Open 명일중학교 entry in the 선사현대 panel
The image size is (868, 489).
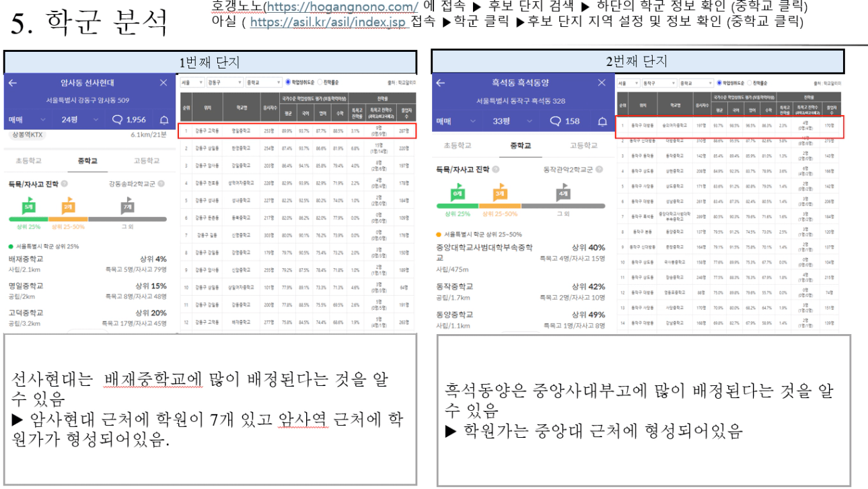pyautogui.click(x=87, y=291)
